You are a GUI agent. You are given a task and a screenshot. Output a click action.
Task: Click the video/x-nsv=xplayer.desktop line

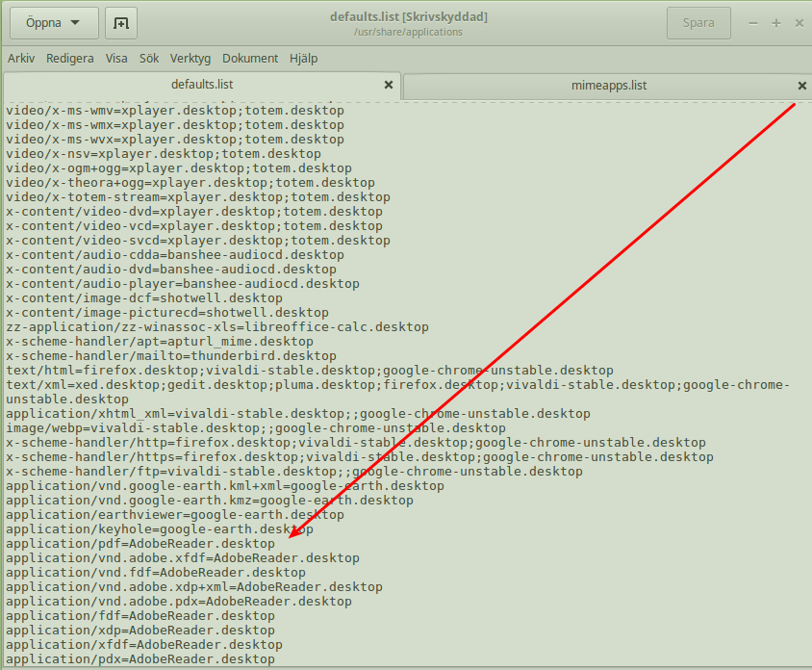164,154
